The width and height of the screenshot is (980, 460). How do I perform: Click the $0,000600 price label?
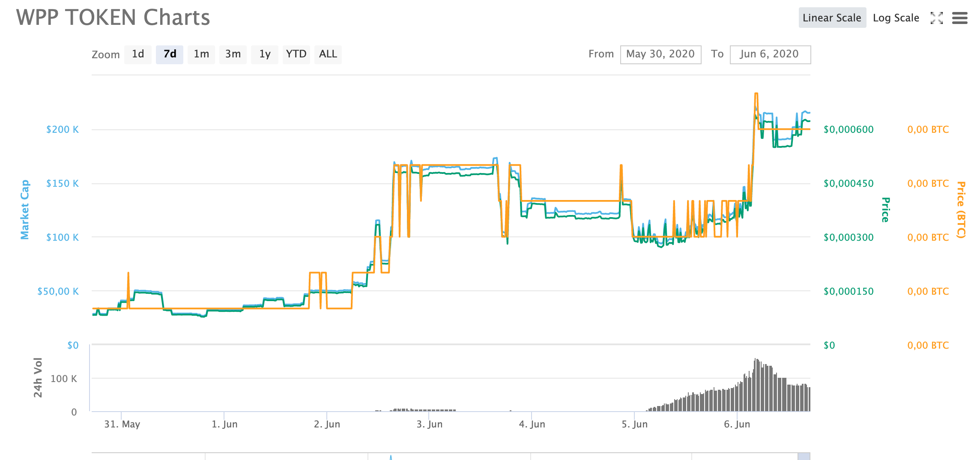tap(849, 129)
